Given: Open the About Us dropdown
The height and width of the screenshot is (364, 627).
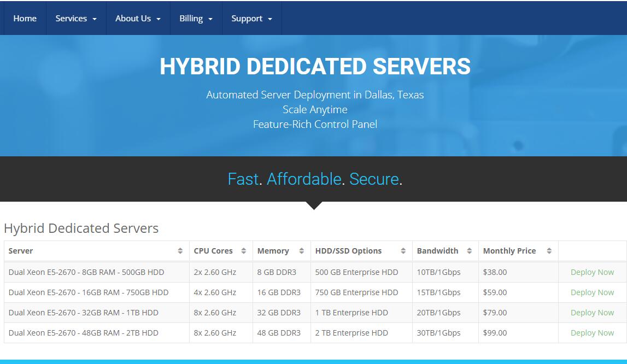Looking at the screenshot, I should pos(138,18).
